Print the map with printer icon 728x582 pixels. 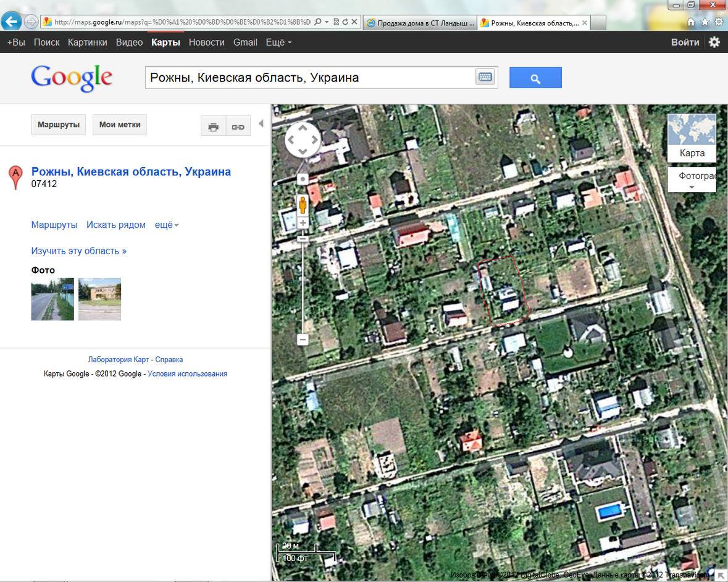(x=213, y=126)
